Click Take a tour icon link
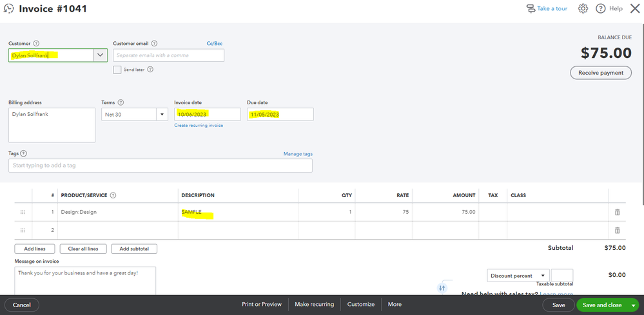This screenshot has width=644, height=315. 546,8
